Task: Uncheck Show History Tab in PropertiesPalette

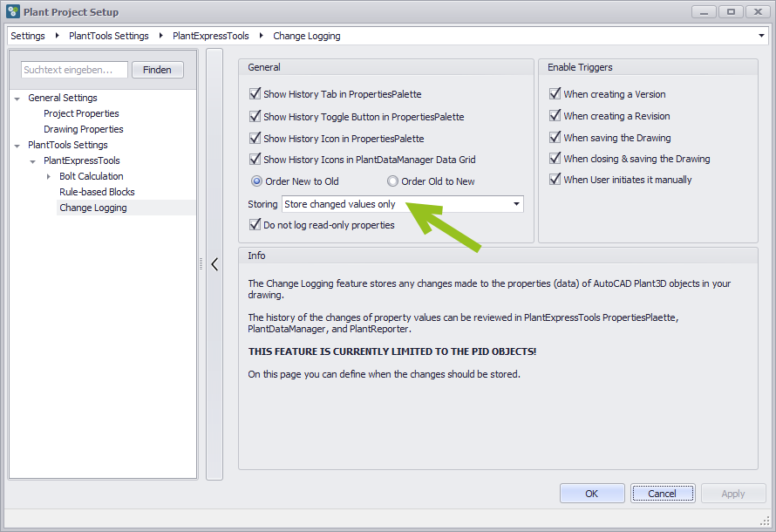Action: (x=255, y=94)
